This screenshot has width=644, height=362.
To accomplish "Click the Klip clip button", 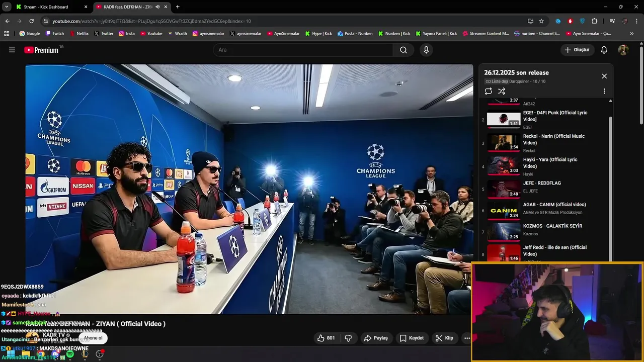I will (444, 338).
